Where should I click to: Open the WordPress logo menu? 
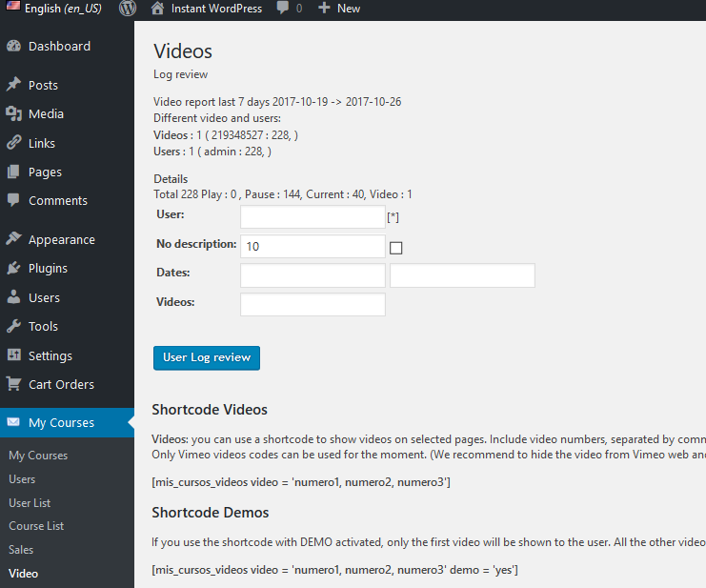coord(128,9)
